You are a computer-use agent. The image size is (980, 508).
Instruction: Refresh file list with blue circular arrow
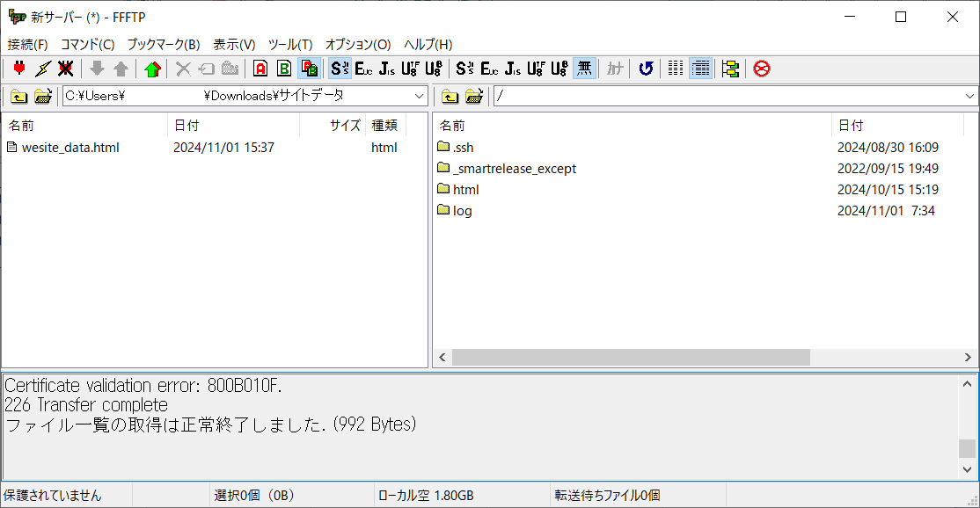pos(646,69)
